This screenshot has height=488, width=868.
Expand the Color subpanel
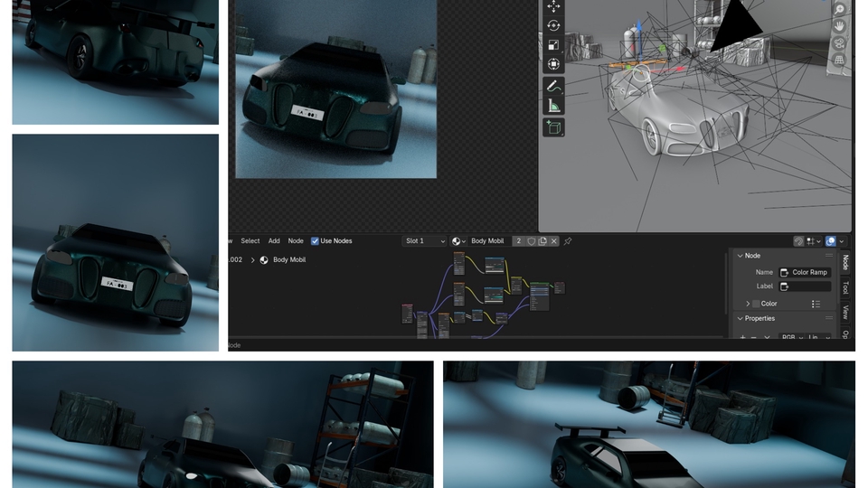(748, 304)
